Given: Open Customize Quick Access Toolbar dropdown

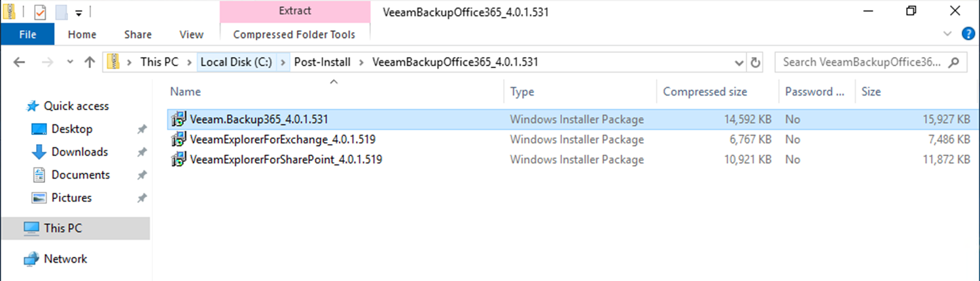Looking at the screenshot, I should coord(79,12).
